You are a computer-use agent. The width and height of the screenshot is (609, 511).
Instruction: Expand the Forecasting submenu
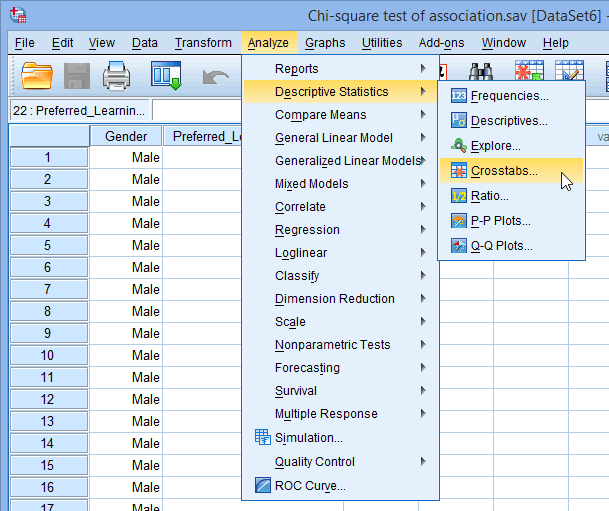340,367
